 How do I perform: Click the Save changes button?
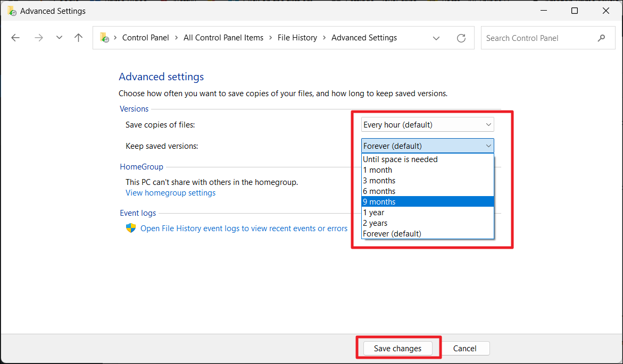coord(397,349)
